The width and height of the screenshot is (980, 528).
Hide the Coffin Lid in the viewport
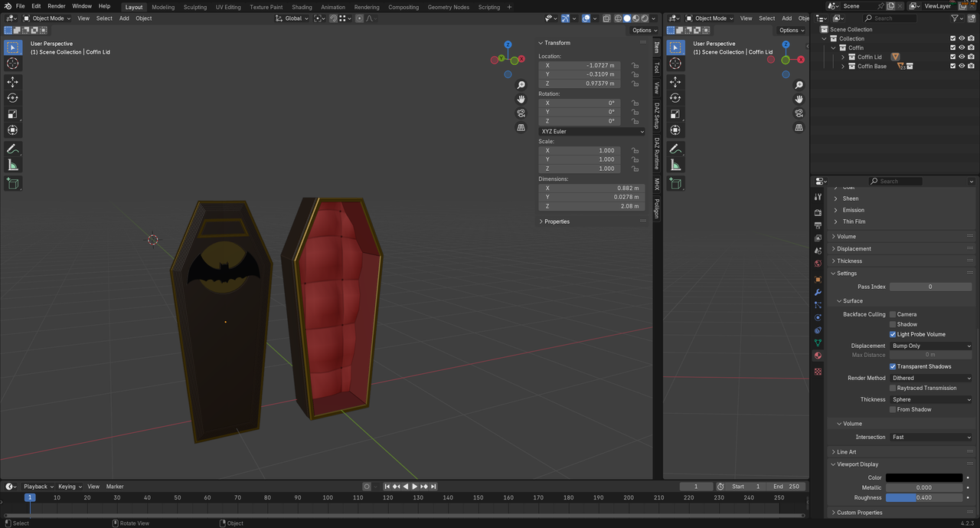pos(962,57)
